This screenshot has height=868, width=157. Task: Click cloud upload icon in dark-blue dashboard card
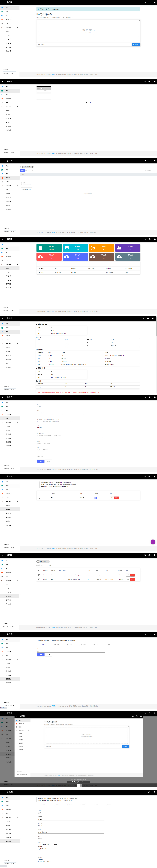[x=67, y=257]
